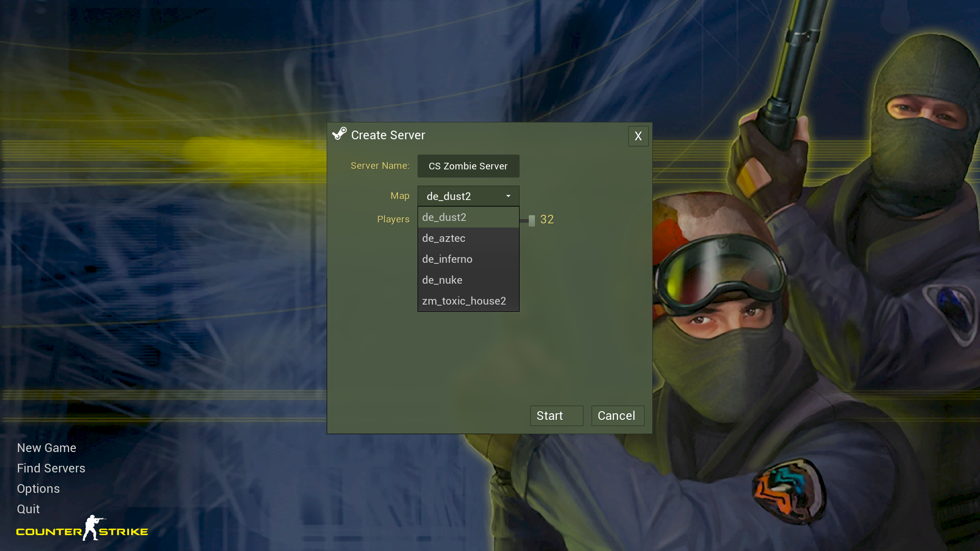The width and height of the screenshot is (980, 551).
Task: Open the Options menu item
Action: [x=38, y=489]
